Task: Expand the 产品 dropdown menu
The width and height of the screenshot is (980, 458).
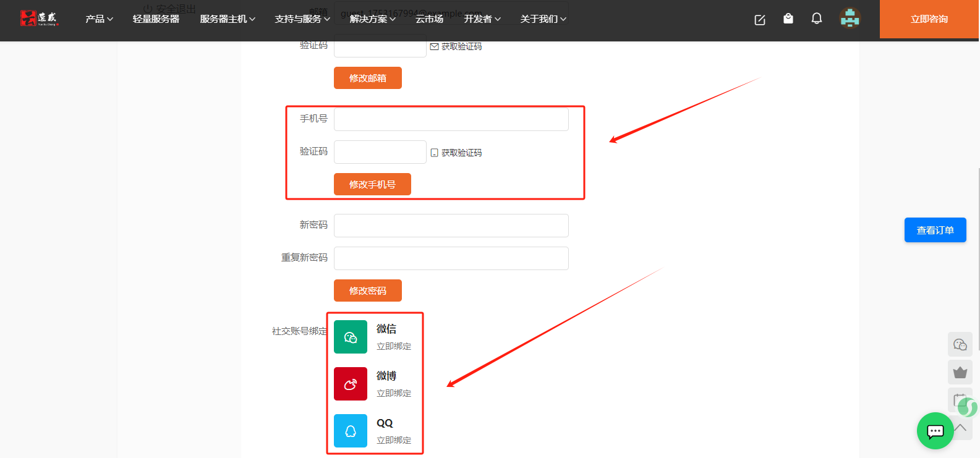Action: coord(99,19)
